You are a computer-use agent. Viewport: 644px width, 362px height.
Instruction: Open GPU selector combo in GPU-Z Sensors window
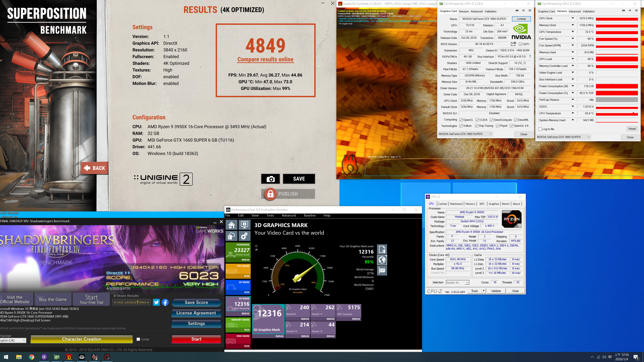tap(563, 137)
